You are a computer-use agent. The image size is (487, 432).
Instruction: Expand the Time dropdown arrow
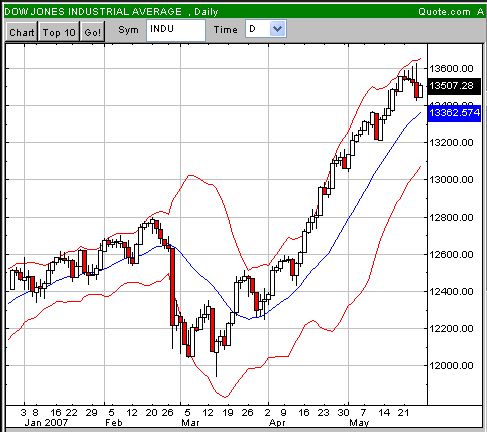tap(277, 29)
